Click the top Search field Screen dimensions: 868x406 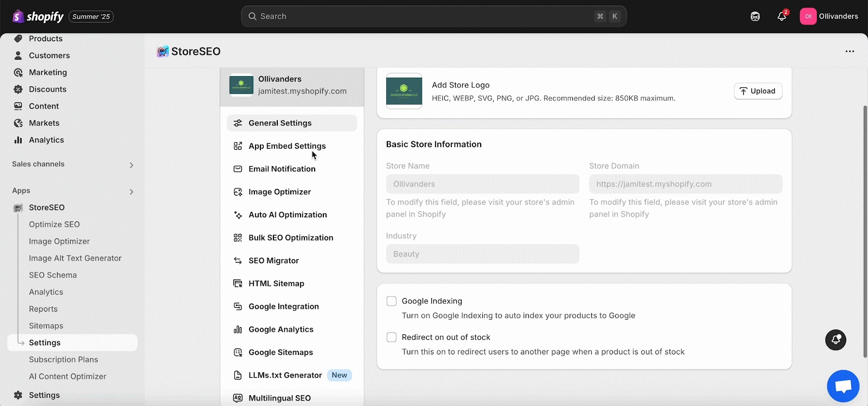(x=434, y=16)
